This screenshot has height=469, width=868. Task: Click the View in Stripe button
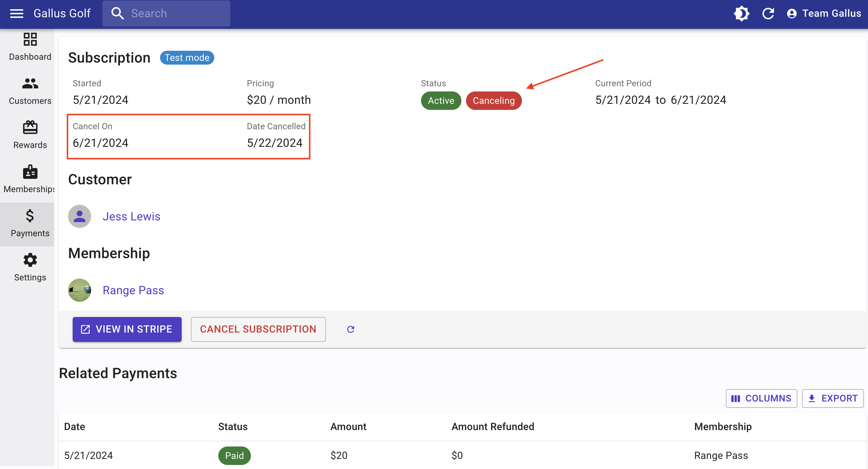click(x=127, y=329)
